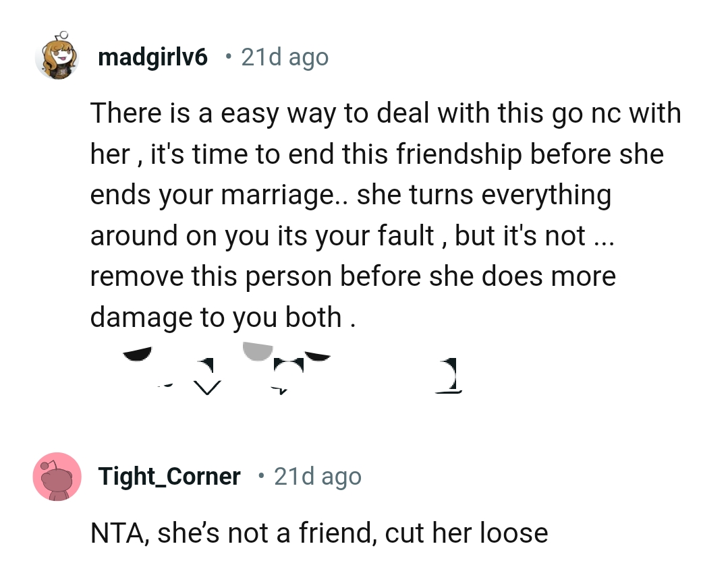Open Tight_Corner's profile via username
728x569 pixels.
pyautogui.click(x=170, y=477)
